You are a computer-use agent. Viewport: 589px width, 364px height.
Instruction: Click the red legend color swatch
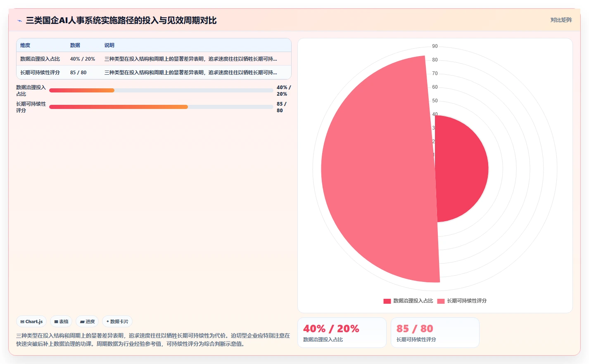point(387,301)
